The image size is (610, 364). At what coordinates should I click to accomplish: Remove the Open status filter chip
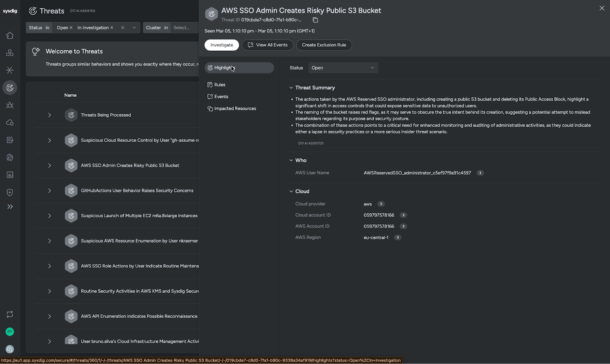(71, 28)
